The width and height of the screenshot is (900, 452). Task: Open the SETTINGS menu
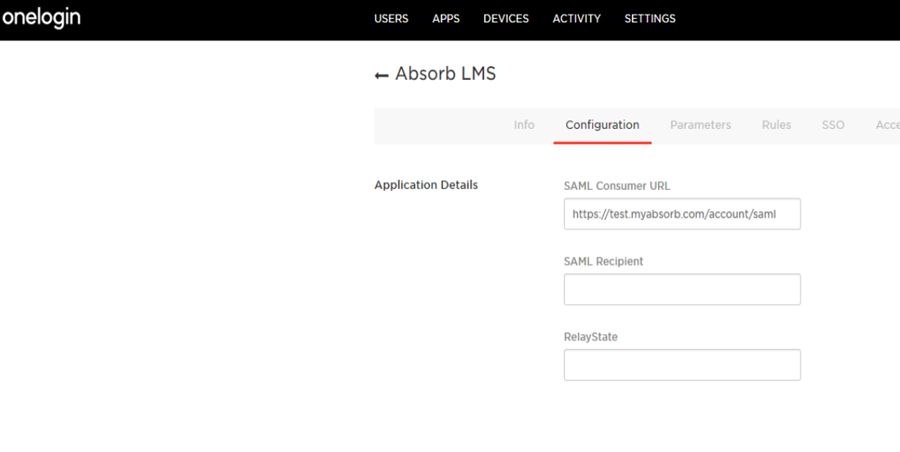[650, 18]
